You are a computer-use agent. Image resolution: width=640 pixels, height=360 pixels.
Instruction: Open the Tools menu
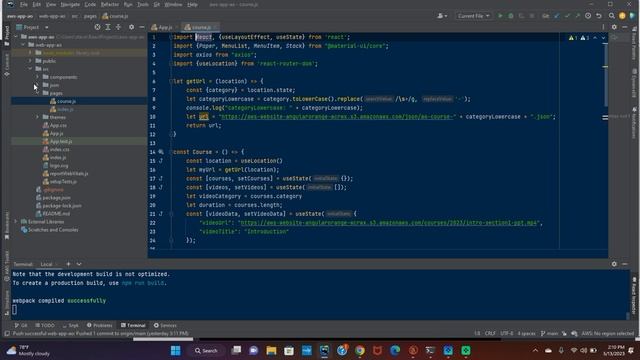pyautogui.click(x=142, y=4)
